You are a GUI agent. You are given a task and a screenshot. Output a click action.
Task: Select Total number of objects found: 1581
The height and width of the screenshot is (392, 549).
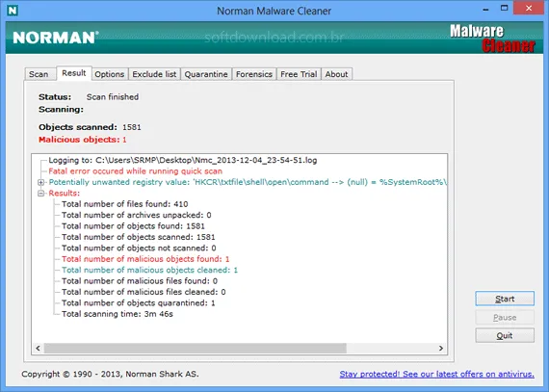pyautogui.click(x=133, y=226)
